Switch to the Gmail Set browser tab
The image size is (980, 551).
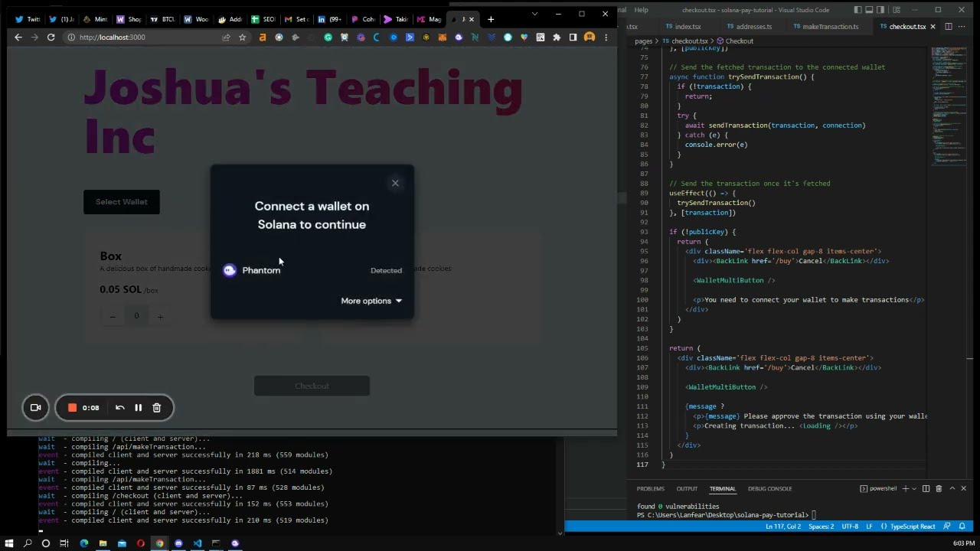(296, 19)
